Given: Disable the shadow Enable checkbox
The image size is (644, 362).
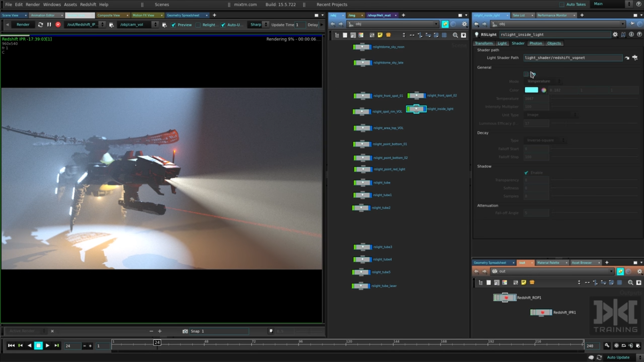Looking at the screenshot, I should [x=526, y=173].
